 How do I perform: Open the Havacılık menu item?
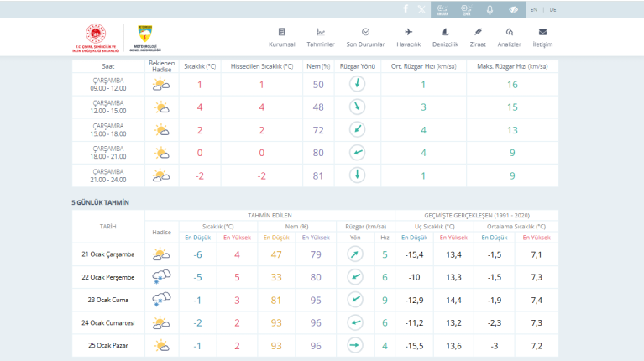(x=408, y=37)
